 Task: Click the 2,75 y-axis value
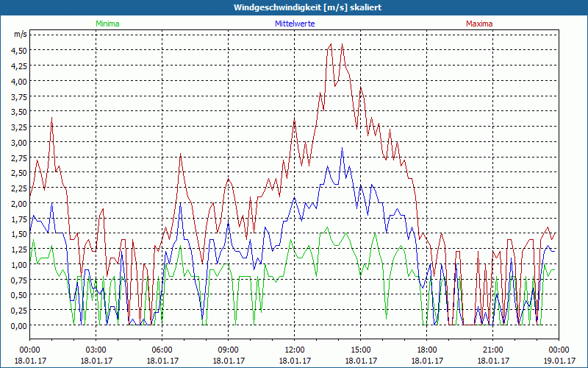(x=21, y=158)
